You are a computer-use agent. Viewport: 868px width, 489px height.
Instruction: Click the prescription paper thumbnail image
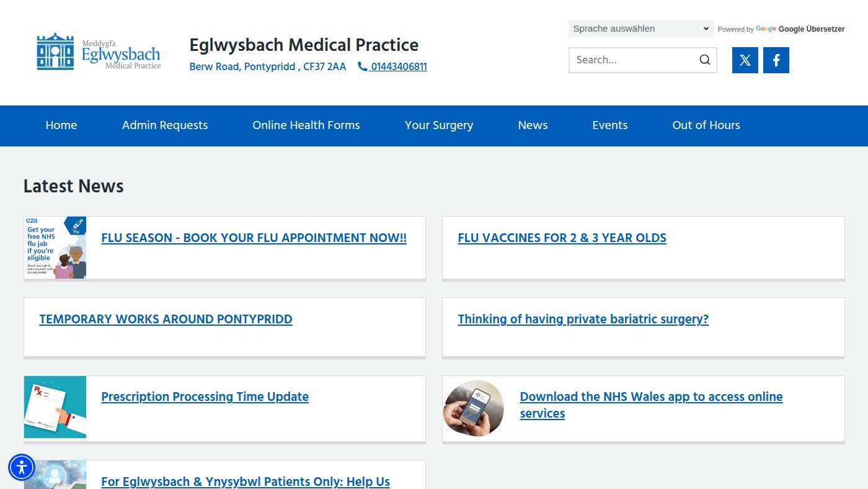pyautogui.click(x=55, y=407)
